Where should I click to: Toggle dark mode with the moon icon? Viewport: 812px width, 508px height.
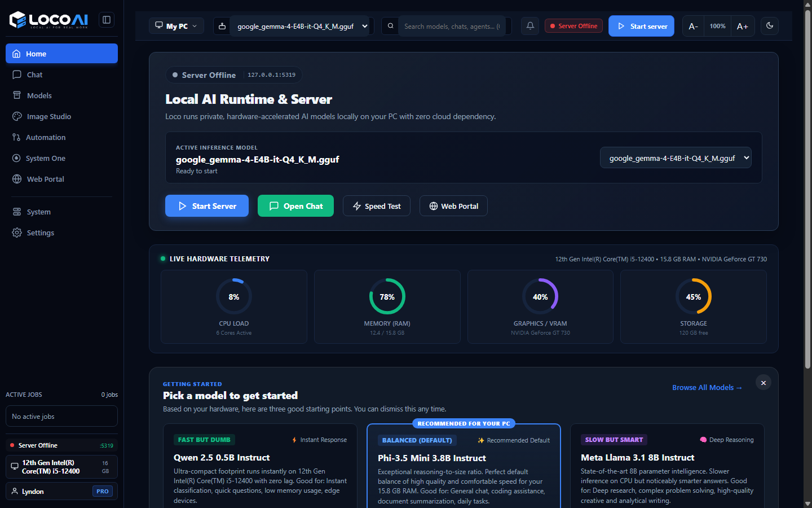pyautogui.click(x=770, y=26)
